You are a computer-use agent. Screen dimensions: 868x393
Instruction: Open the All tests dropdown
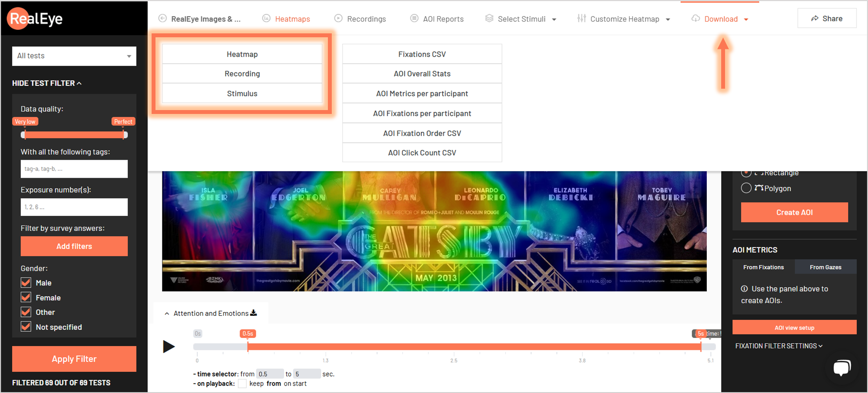point(74,56)
